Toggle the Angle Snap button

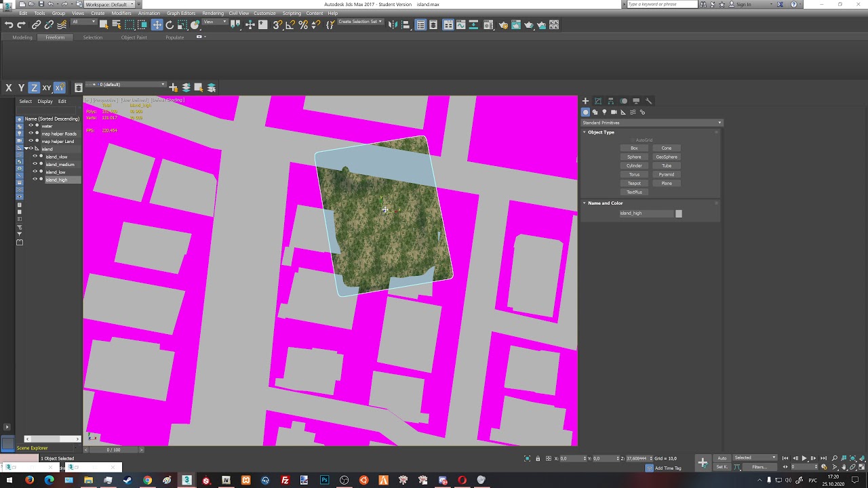pyautogui.click(x=290, y=25)
